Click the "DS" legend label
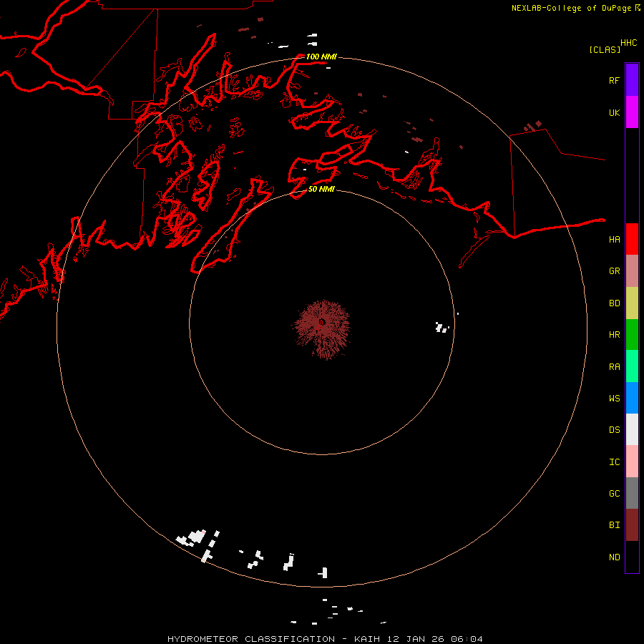The height and width of the screenshot is (644, 644). click(x=615, y=429)
